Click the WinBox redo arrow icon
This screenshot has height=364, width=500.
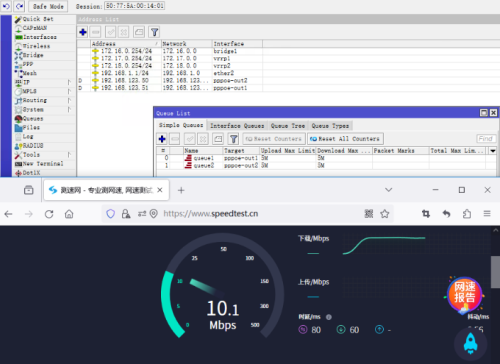pos(19,6)
